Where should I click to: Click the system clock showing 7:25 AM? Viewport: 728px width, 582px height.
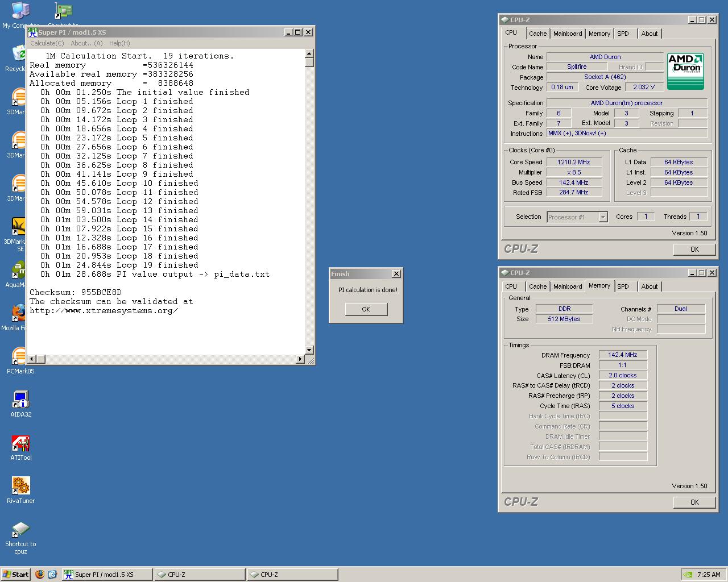tap(709, 575)
